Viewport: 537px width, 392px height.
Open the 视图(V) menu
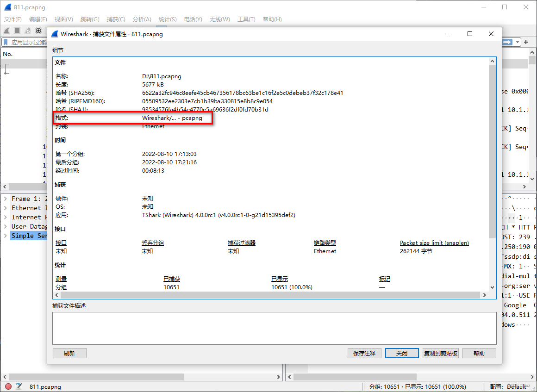(x=64, y=19)
